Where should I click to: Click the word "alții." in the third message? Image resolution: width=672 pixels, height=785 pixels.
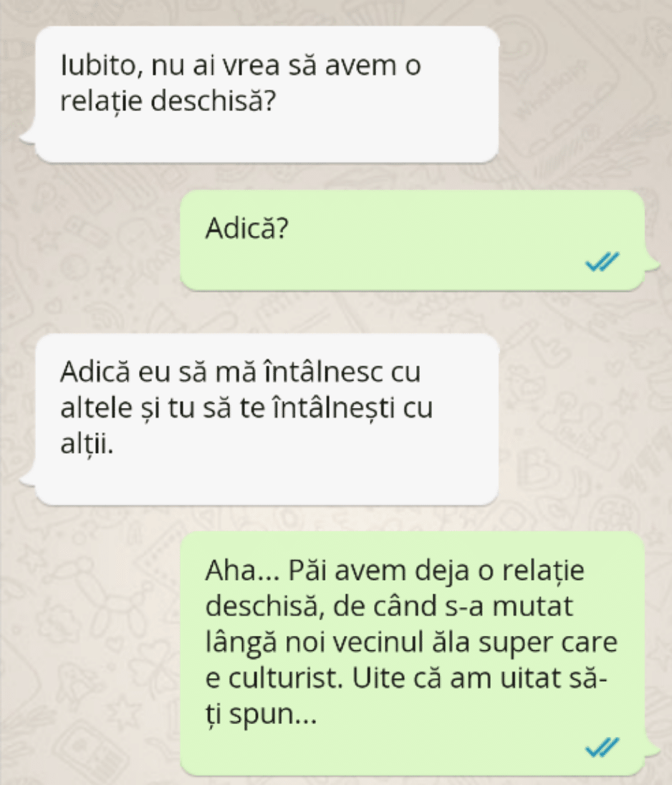pos(87,443)
